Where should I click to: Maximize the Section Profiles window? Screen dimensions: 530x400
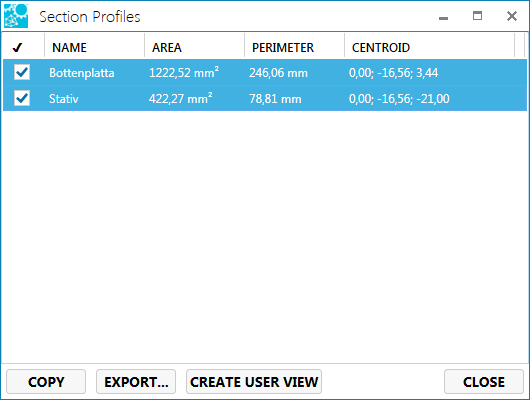(477, 16)
